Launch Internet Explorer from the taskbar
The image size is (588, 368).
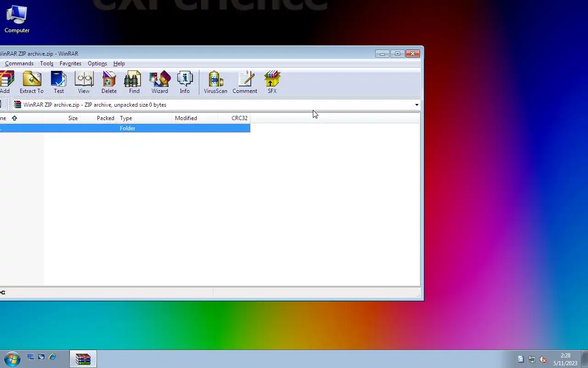52,357
